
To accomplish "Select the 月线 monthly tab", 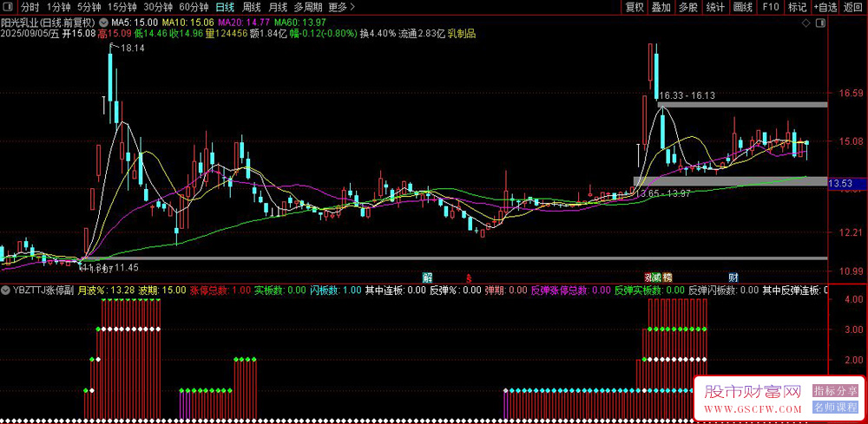I will click(278, 7).
